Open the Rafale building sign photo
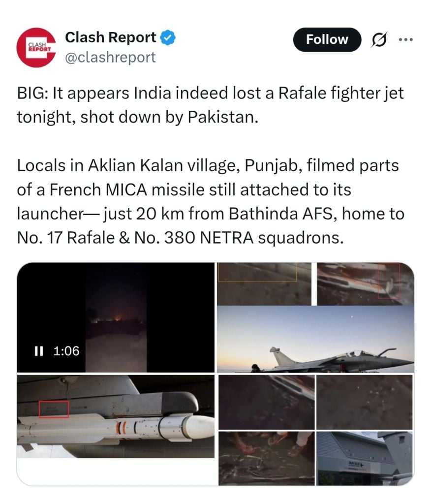 point(365,458)
